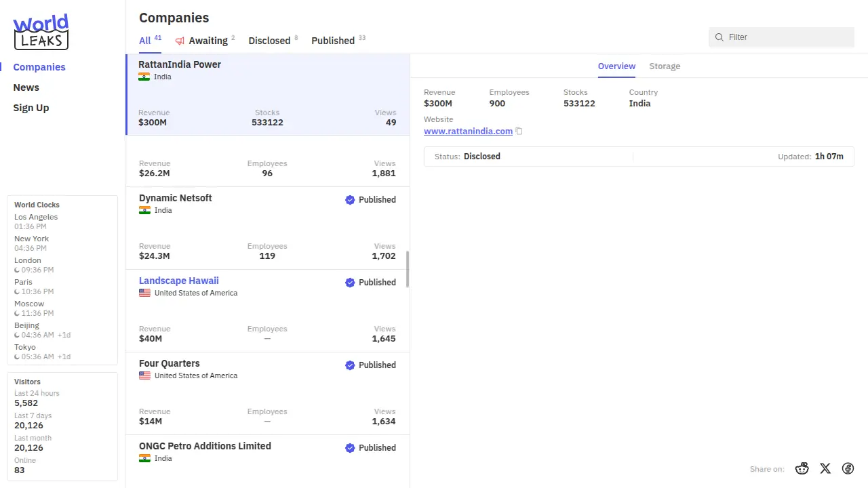Viewport: 868px width, 488px height.
Task: Open the Overview tab
Action: 616,66
